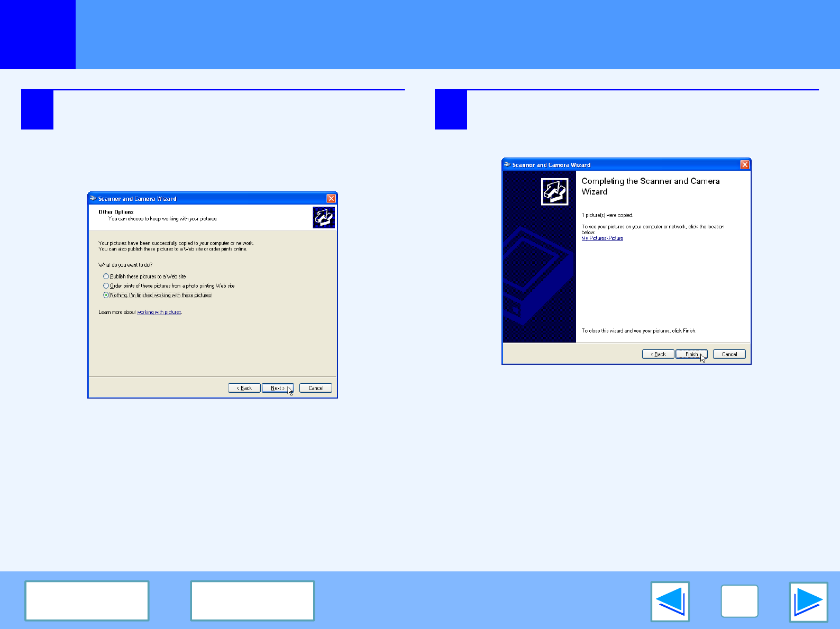Go Back from the Completing wizard page
The width and height of the screenshot is (840, 629).
point(658,354)
